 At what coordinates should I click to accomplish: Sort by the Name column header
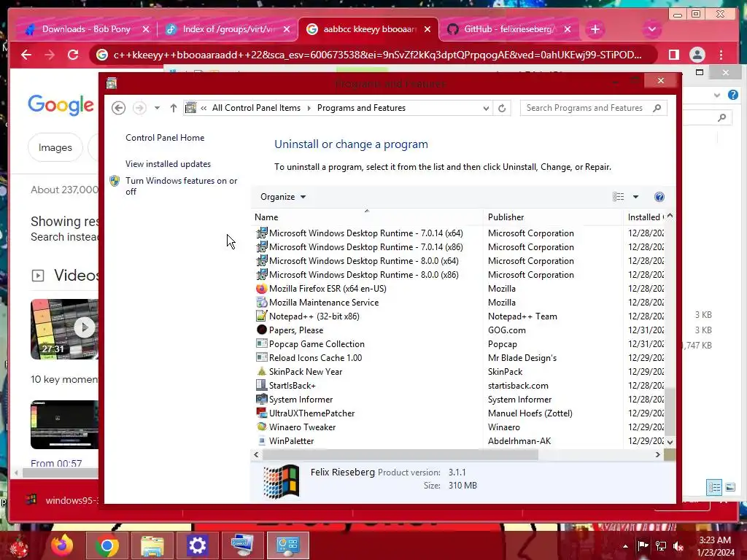(367, 217)
